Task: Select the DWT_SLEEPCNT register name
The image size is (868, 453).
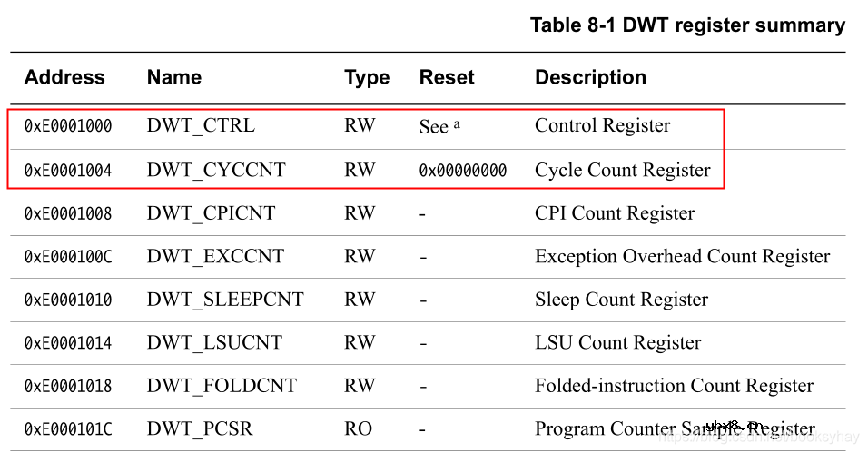Action: tap(225, 300)
